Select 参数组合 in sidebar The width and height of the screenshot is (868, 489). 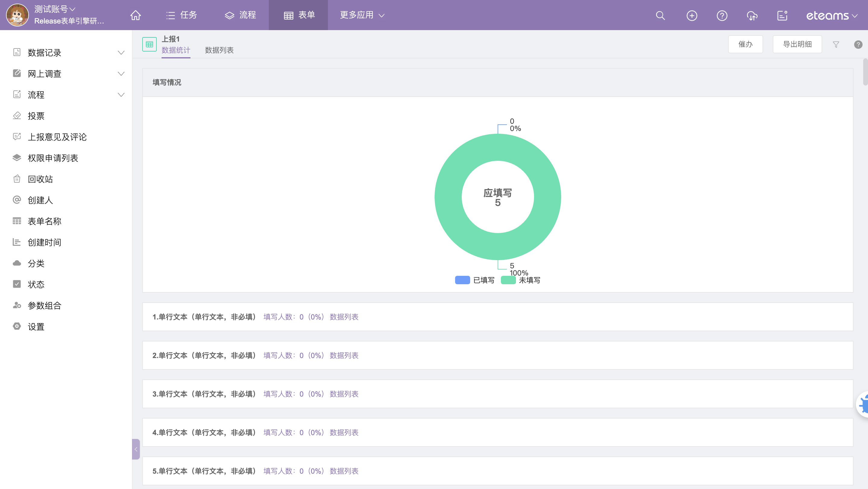(x=45, y=306)
